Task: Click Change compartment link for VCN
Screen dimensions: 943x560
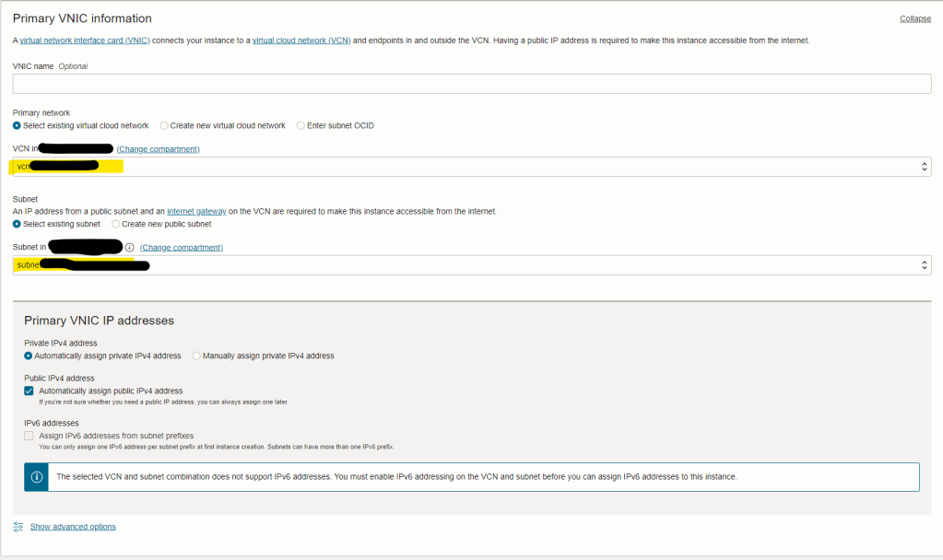Action: 158,149
